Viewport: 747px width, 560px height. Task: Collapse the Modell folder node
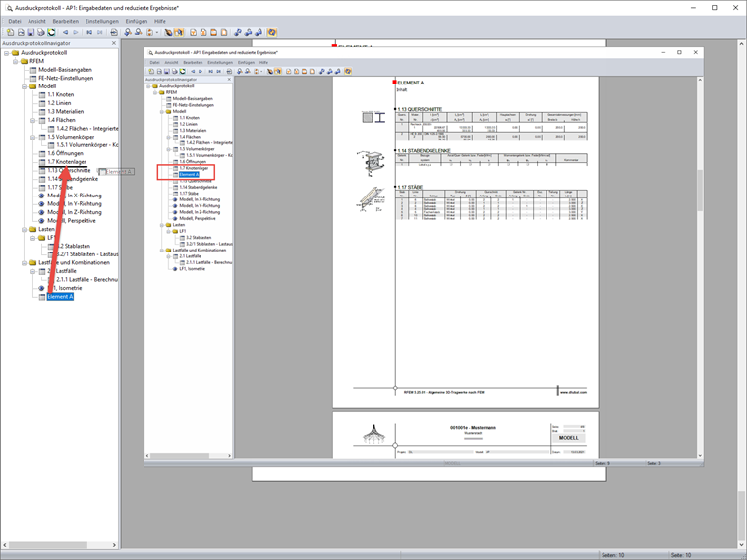click(x=25, y=86)
